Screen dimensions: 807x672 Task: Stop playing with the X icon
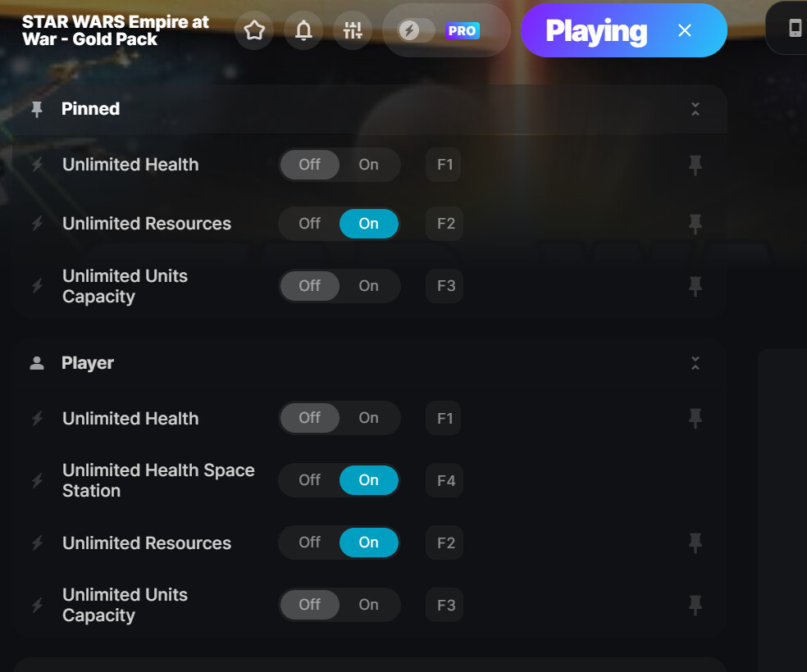(x=685, y=30)
